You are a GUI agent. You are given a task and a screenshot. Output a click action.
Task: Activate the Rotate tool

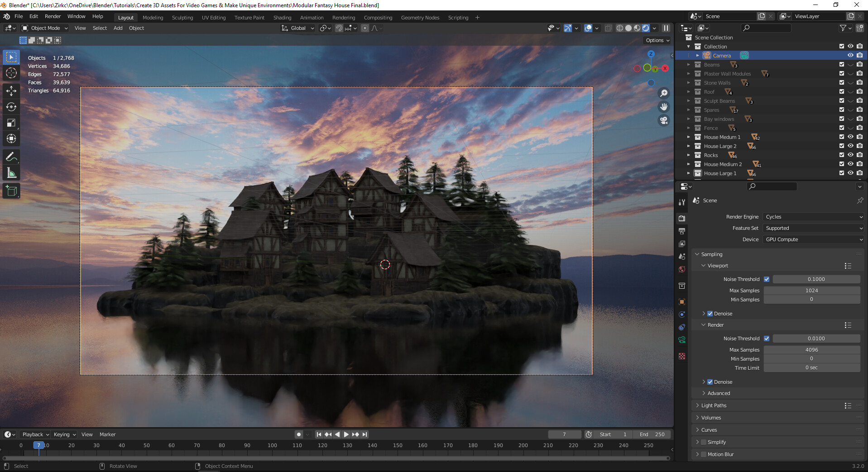tap(11, 107)
